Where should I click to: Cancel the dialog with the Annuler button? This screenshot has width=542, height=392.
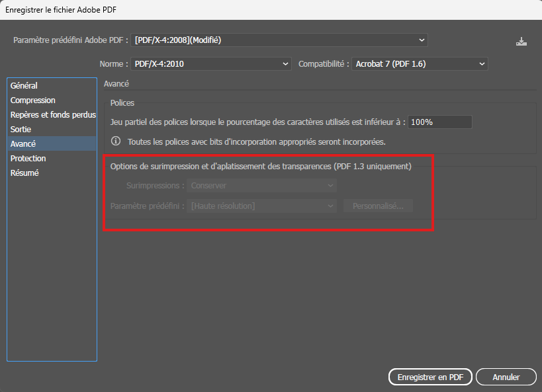pyautogui.click(x=506, y=377)
